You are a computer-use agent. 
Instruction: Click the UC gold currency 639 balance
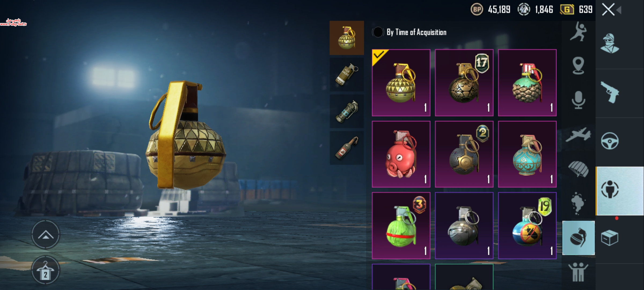pos(576,10)
